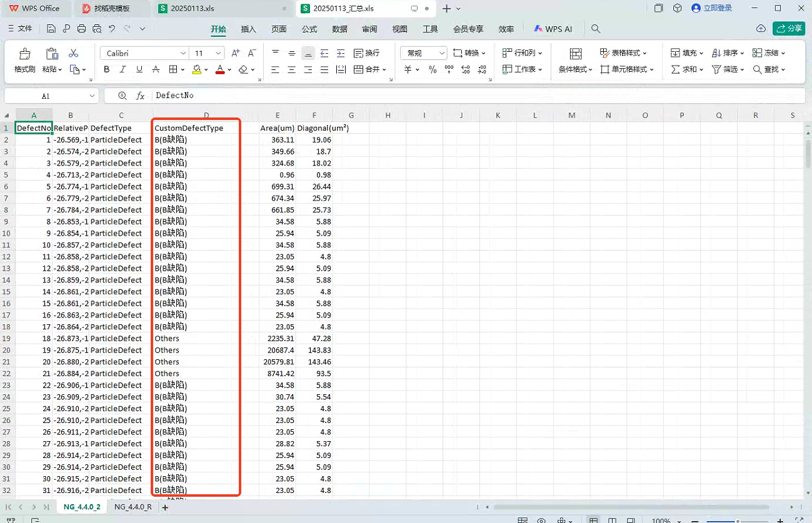This screenshot has width=812, height=523.
Task: Click the increase indent icon
Action: (x=341, y=53)
